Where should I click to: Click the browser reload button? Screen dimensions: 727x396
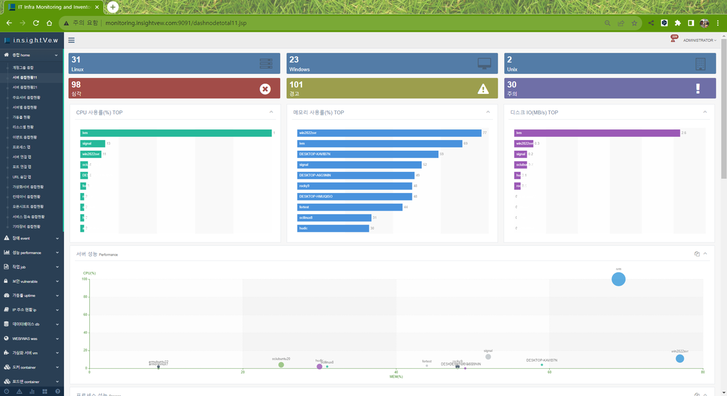36,23
